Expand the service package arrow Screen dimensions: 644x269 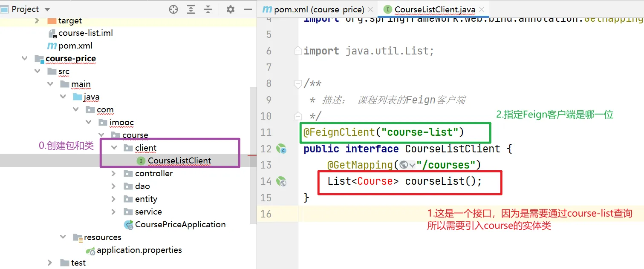(x=113, y=212)
